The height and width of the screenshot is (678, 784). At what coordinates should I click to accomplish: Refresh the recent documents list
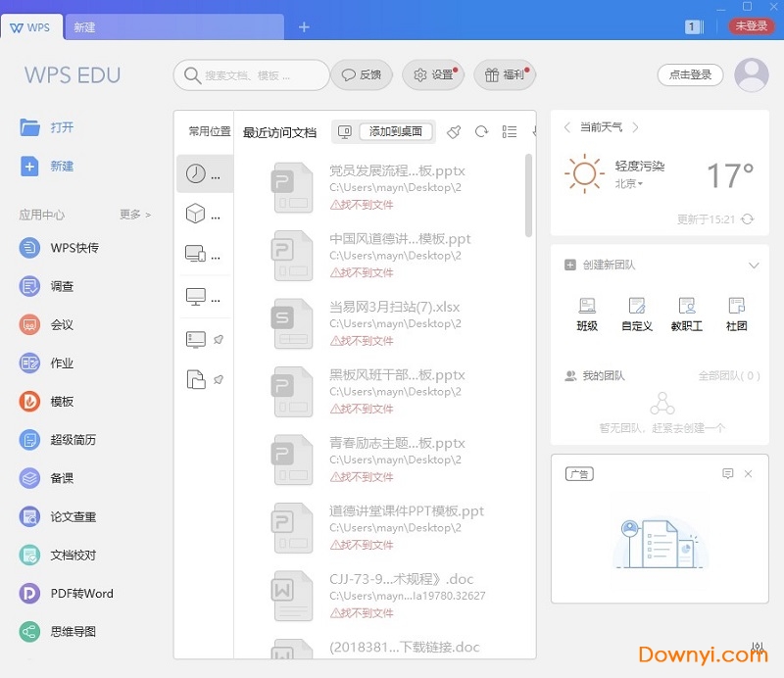[481, 132]
